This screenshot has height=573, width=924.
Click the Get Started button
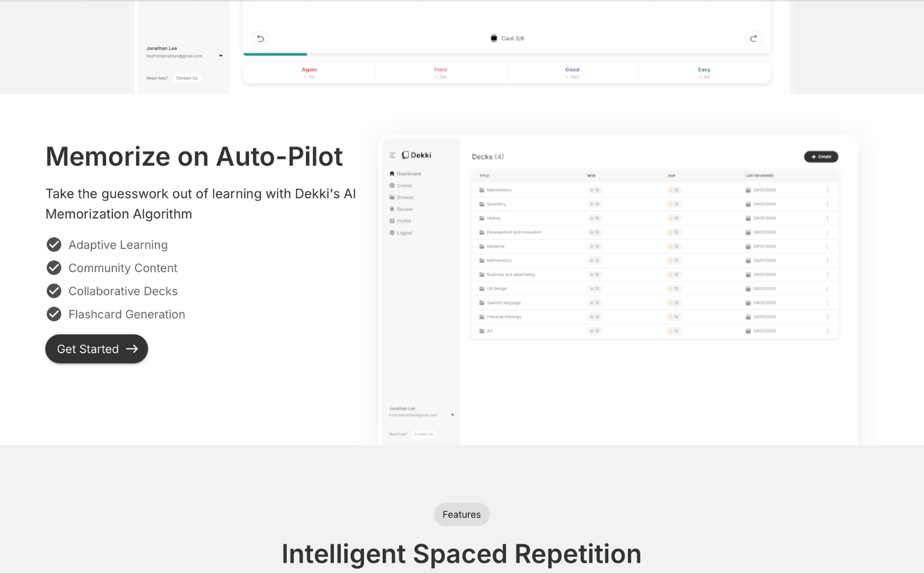click(96, 349)
